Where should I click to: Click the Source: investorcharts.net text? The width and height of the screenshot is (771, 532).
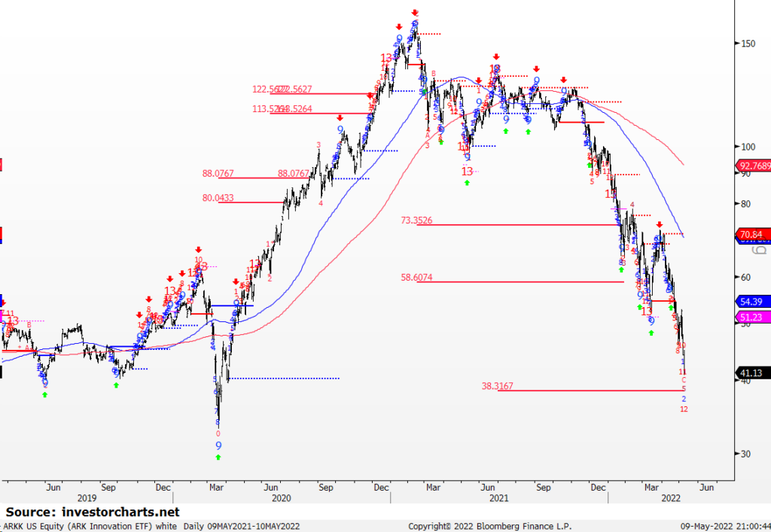tap(93, 512)
